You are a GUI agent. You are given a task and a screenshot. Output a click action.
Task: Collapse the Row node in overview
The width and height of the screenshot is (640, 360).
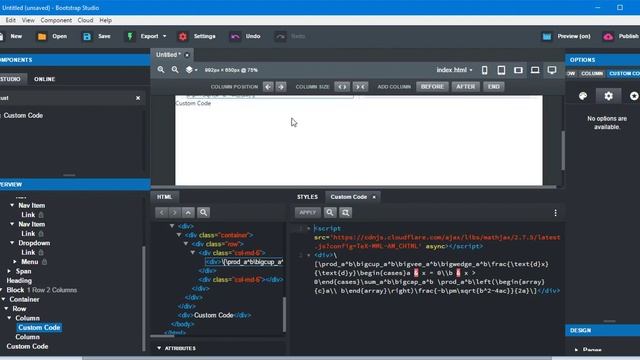(x=7, y=309)
